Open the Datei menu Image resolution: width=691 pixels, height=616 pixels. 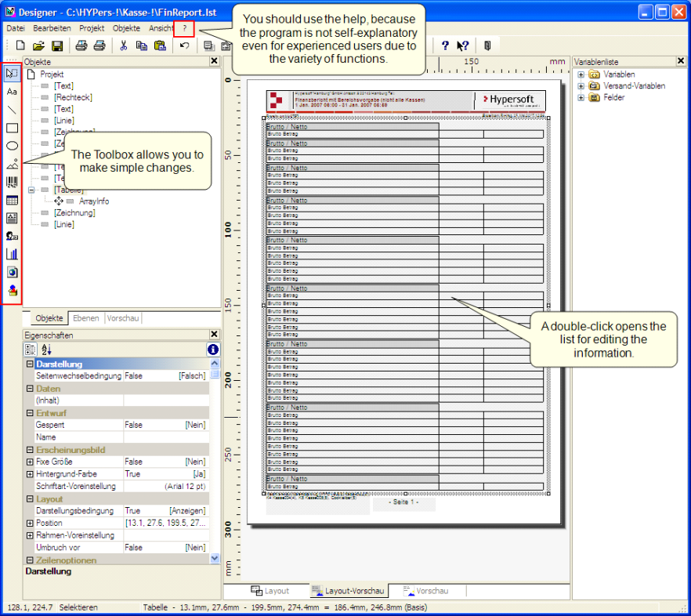point(16,28)
